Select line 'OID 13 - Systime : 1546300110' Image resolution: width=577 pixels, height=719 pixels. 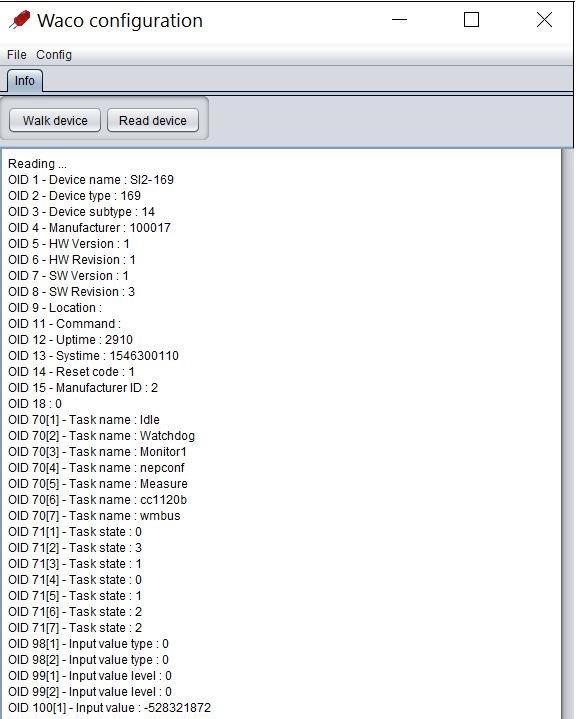[x=94, y=356]
